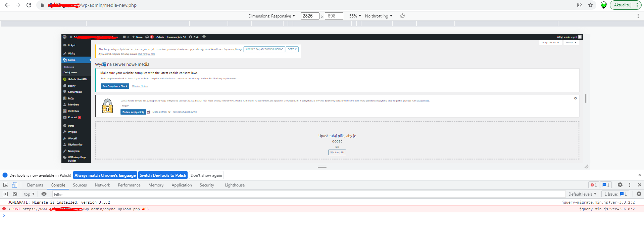The image size is (644, 252).
Task: Toggle the device toolbar icon in DevTools
Action: (14, 185)
